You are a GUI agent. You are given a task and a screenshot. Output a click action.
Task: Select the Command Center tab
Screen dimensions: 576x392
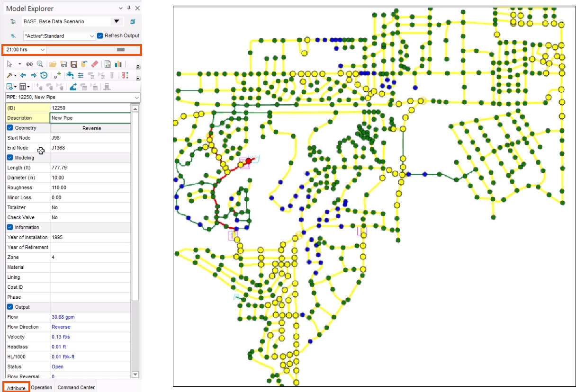pyautogui.click(x=75, y=387)
